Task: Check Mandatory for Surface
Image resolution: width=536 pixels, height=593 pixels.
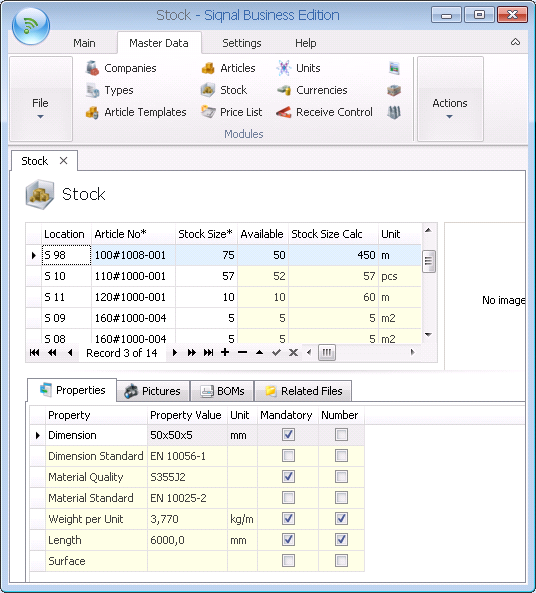Action: [x=288, y=560]
